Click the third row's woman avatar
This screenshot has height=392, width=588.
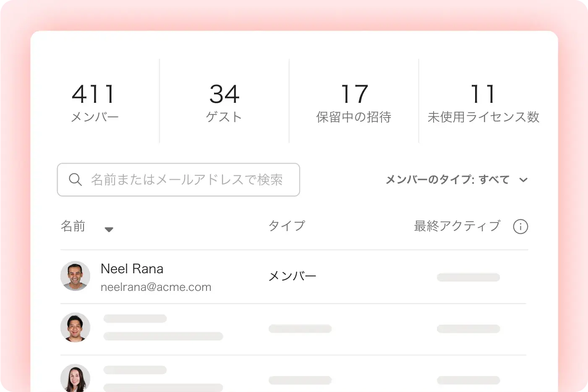[76, 378]
